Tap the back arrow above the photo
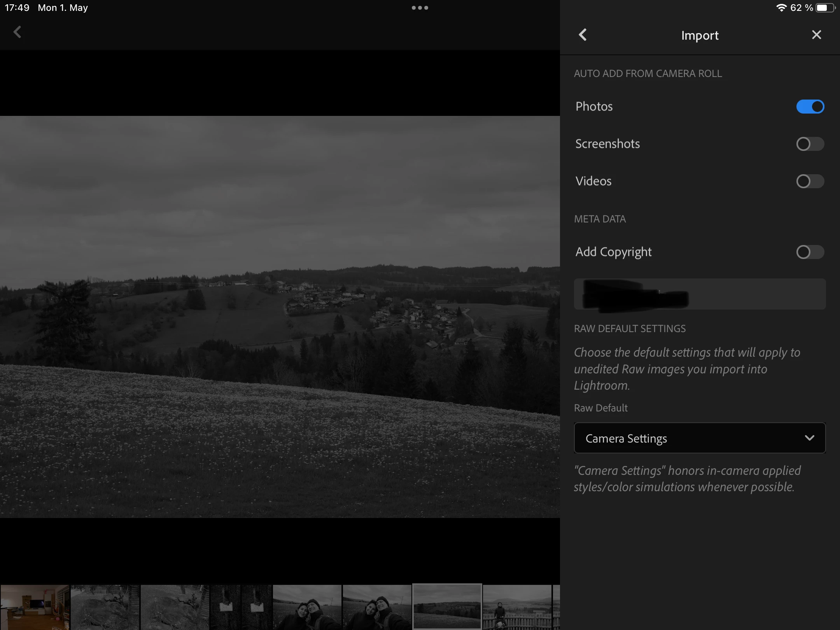This screenshot has width=840, height=630. (17, 32)
